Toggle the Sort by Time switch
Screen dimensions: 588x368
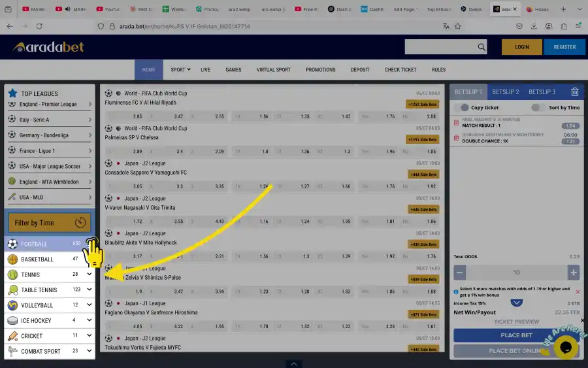tap(538, 108)
